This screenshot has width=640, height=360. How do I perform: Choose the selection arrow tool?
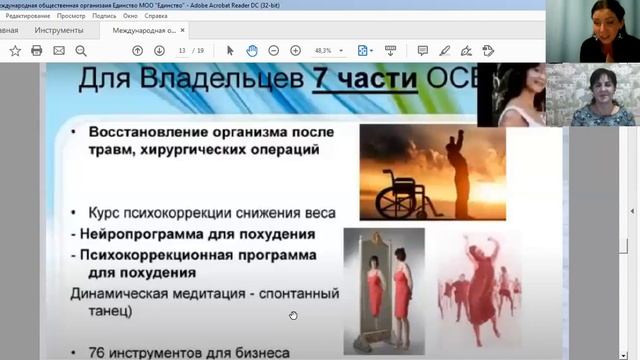coord(230,51)
